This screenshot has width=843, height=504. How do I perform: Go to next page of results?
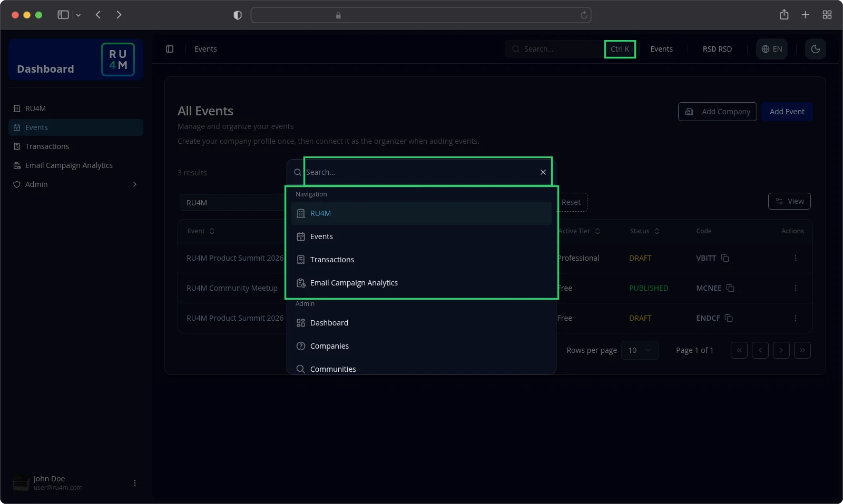pos(781,350)
